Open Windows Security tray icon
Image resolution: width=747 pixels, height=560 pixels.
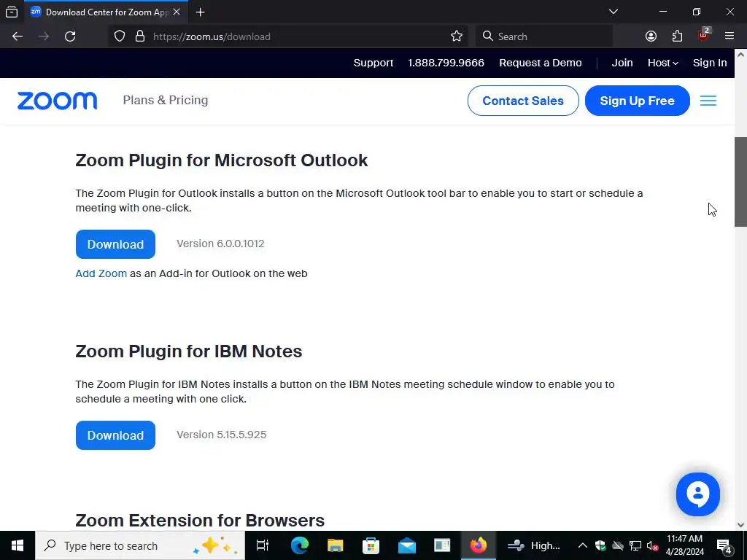pos(600,545)
